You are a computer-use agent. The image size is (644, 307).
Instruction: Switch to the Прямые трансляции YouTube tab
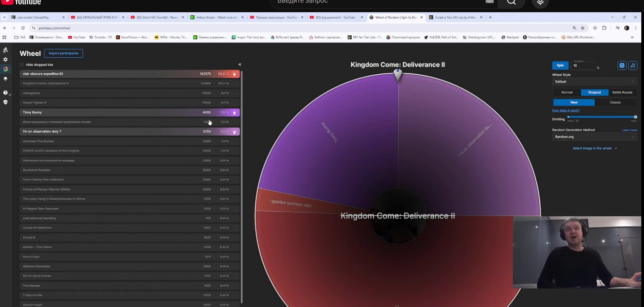pos(277,17)
